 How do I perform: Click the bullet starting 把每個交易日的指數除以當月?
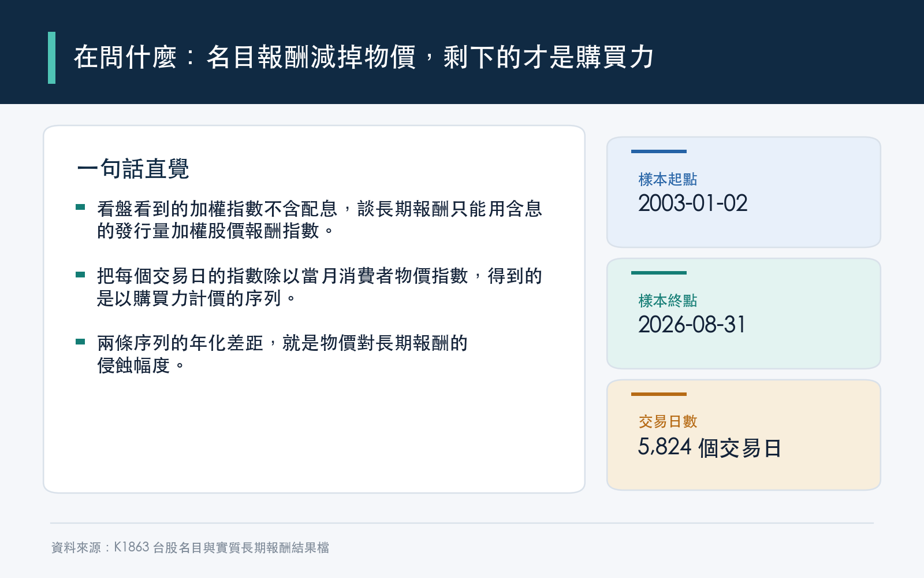point(319,287)
